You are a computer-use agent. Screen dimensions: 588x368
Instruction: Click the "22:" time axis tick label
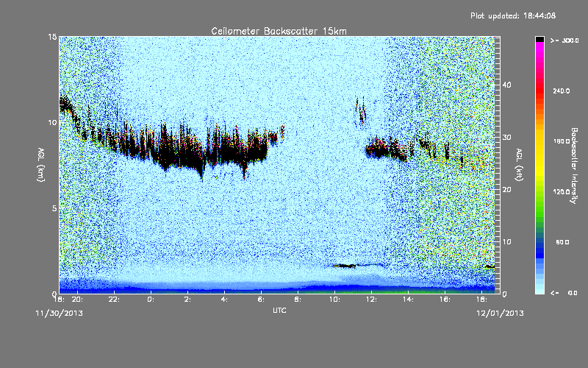point(114,300)
